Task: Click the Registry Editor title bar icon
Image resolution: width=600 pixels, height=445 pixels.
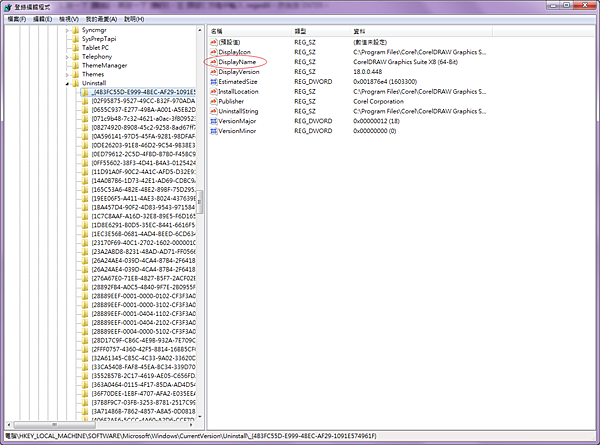Action: coord(8,7)
